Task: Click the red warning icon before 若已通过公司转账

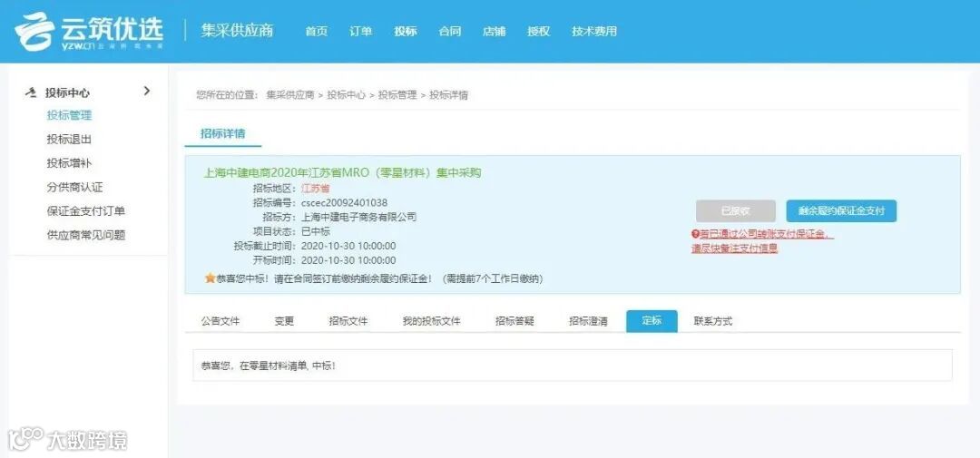Action: click(x=694, y=234)
